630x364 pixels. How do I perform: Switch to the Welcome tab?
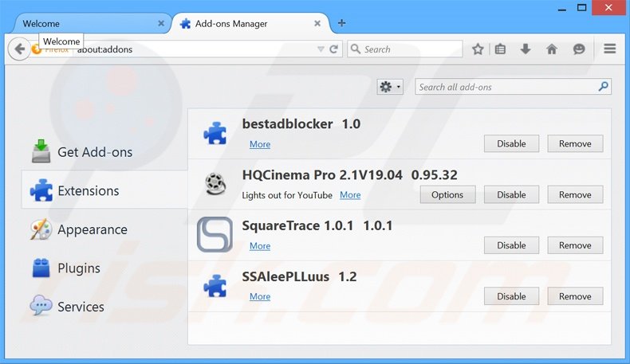pyautogui.click(x=92, y=23)
